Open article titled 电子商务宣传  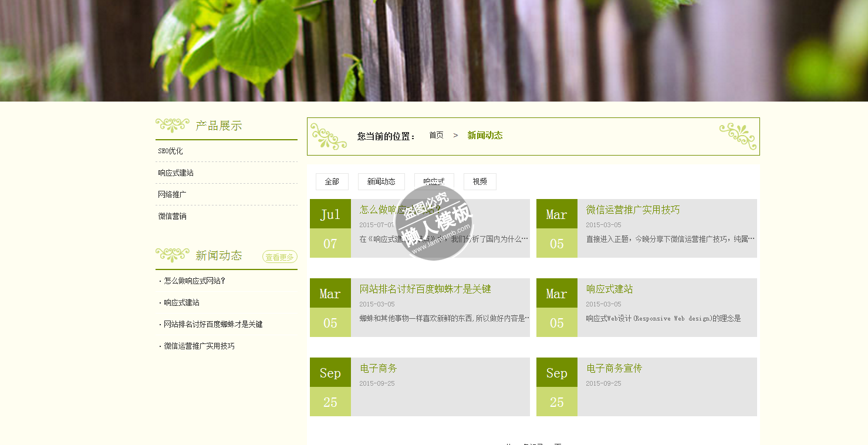tap(614, 368)
